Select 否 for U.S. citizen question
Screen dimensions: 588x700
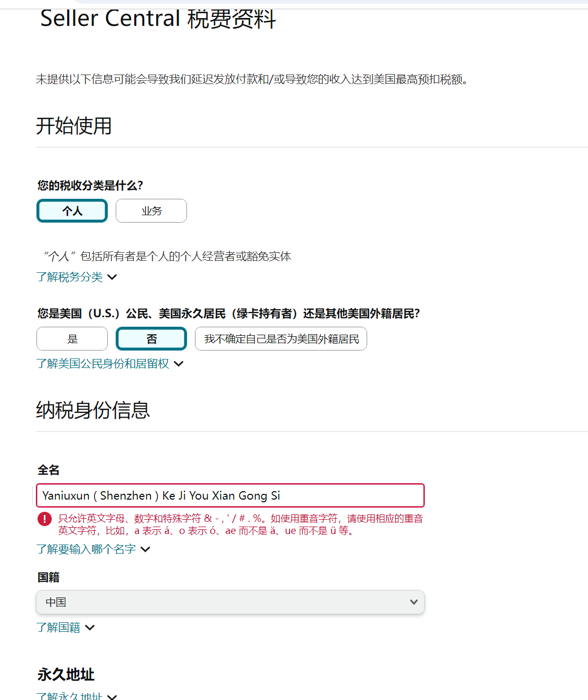click(x=151, y=338)
